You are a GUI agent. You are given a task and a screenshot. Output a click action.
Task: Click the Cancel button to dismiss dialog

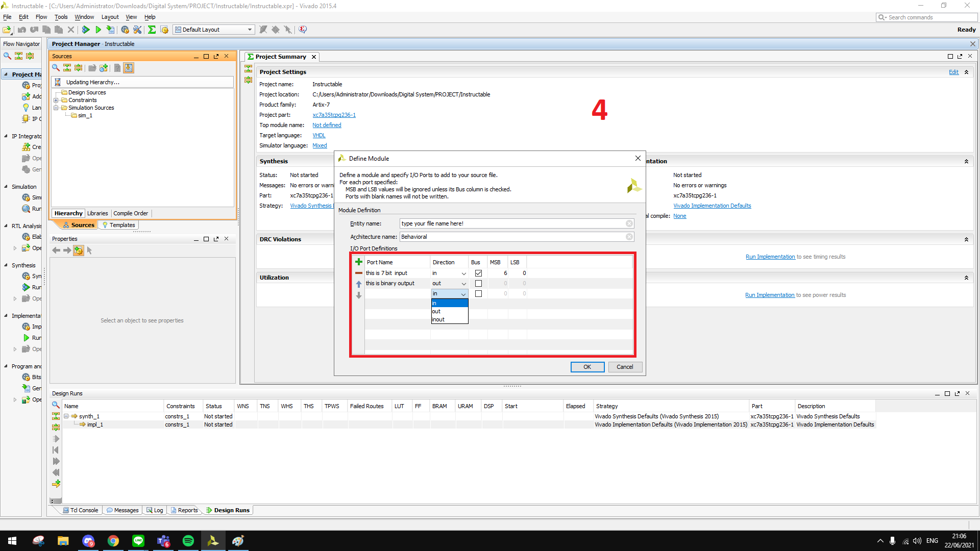(625, 367)
